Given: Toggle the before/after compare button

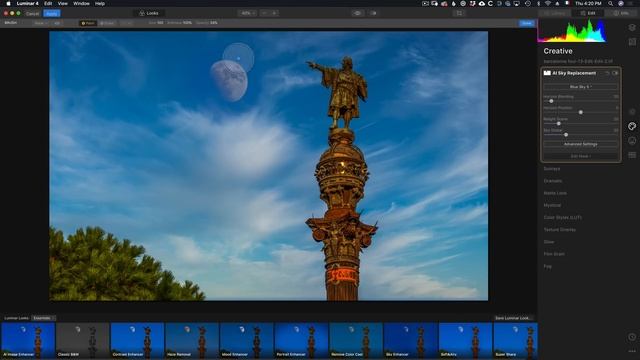Looking at the screenshot, I should [x=373, y=13].
